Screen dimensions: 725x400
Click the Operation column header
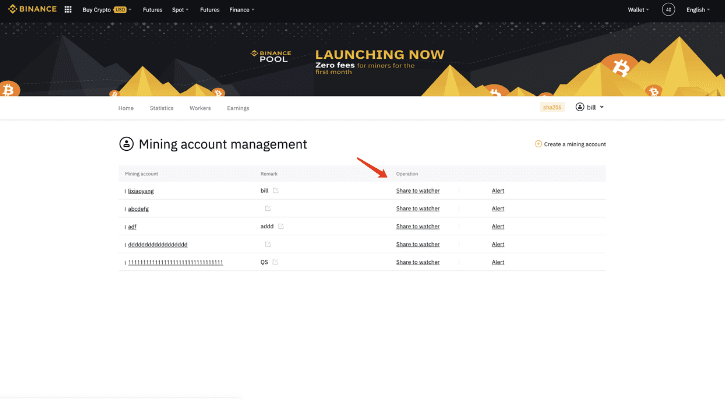(407, 174)
